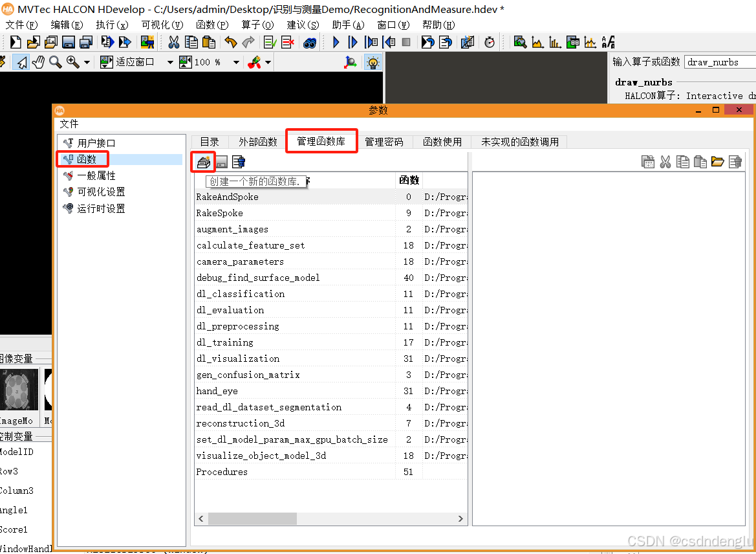Select 一般属性 in the left category list
Image resolution: width=756 pixels, height=554 pixels.
point(96,175)
